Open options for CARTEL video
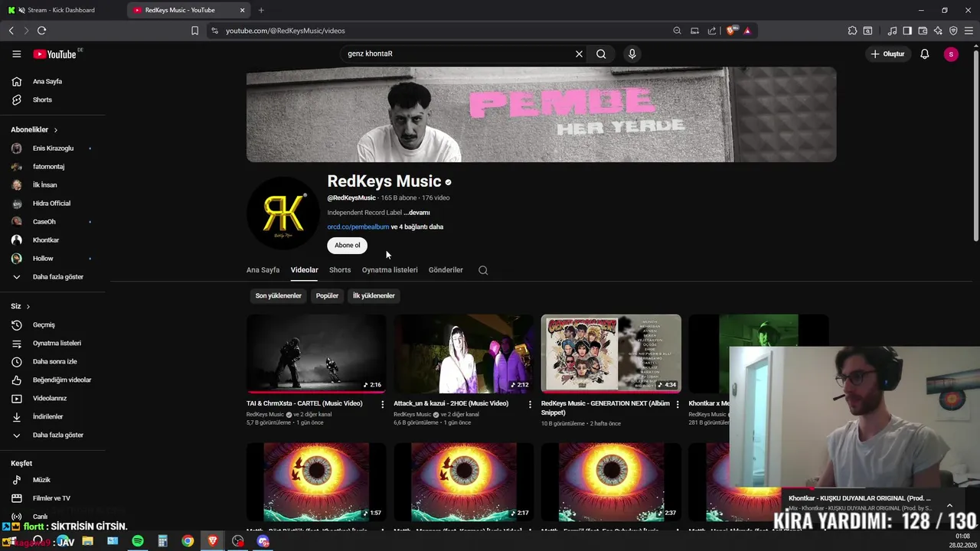 point(383,404)
